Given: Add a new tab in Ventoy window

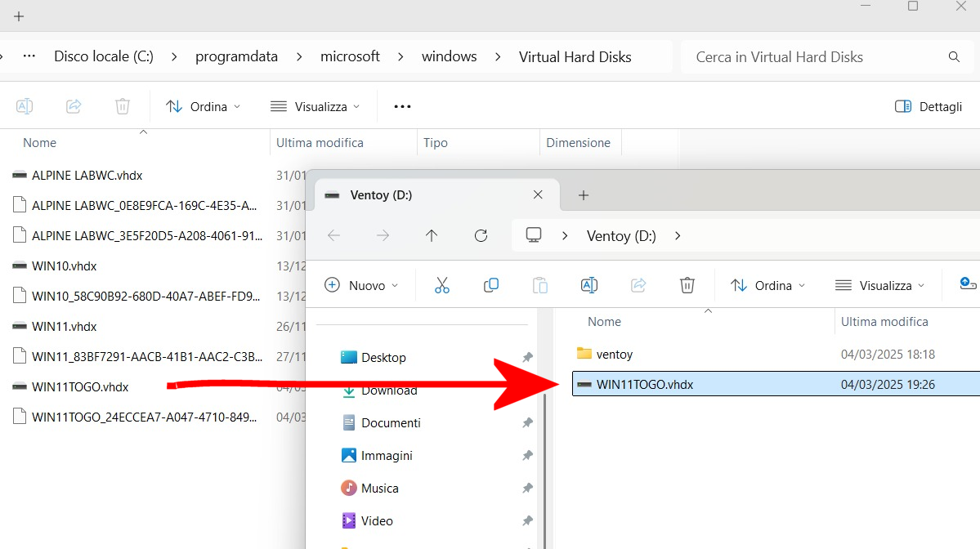Looking at the screenshot, I should click(x=583, y=195).
